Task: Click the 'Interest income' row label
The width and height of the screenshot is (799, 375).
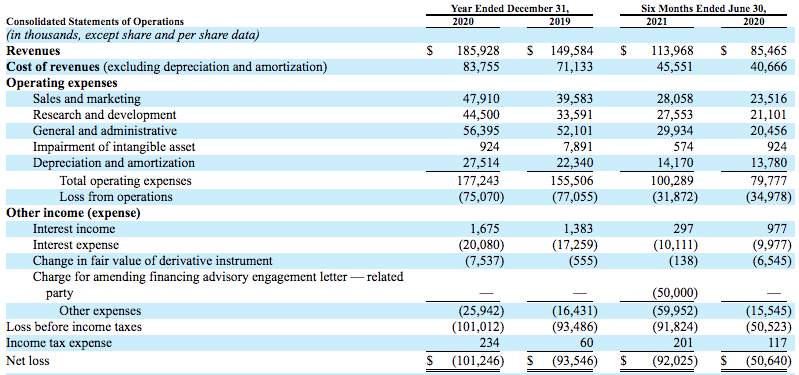Action: click(74, 229)
